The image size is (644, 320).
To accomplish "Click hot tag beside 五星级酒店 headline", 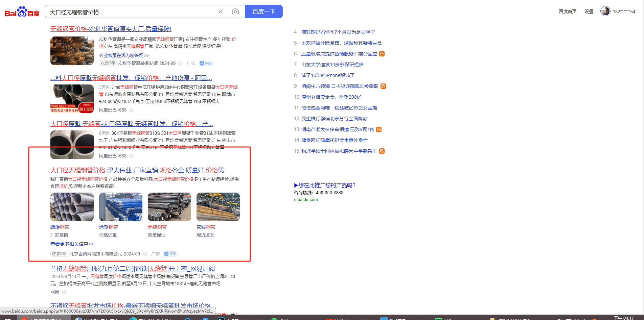I will click(382, 54).
